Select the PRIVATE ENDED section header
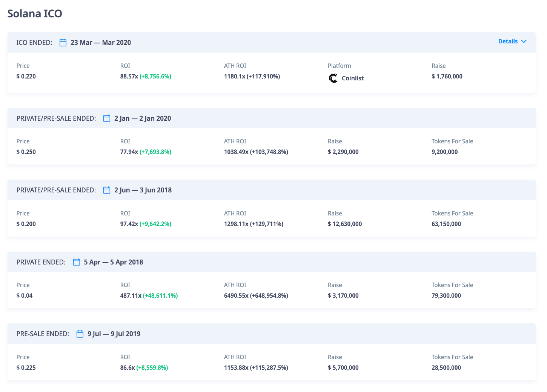Viewport: 547px width, 392px height. 41,262
